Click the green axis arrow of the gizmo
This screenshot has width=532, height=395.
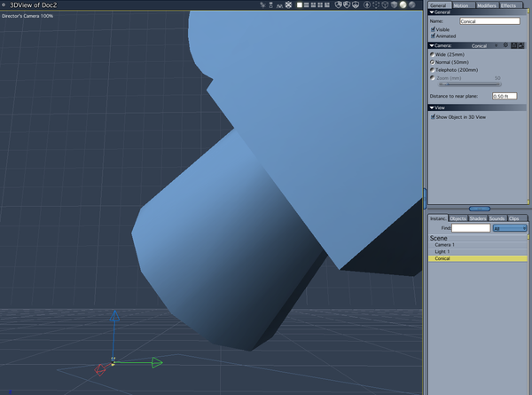pyautogui.click(x=157, y=363)
